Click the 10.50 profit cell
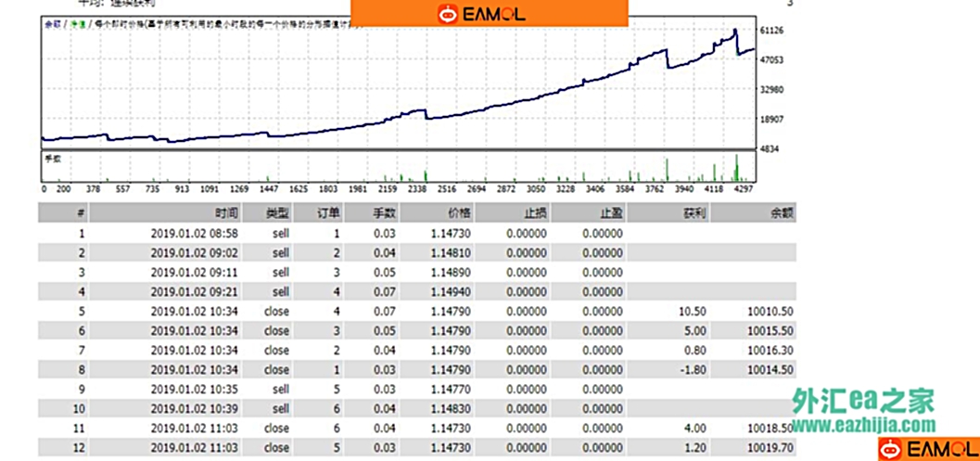 click(x=694, y=312)
